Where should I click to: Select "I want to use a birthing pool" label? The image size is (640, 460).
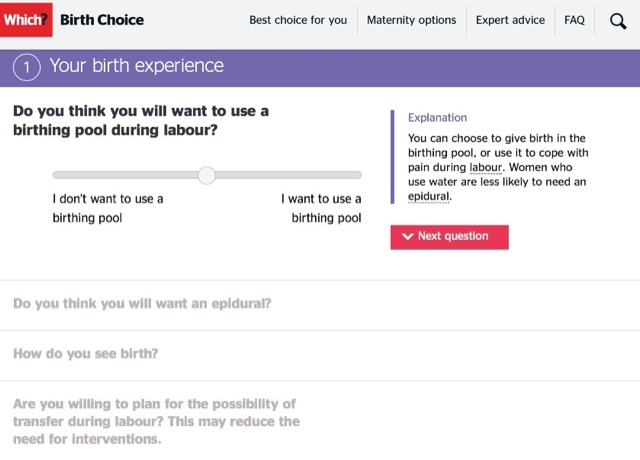321,208
